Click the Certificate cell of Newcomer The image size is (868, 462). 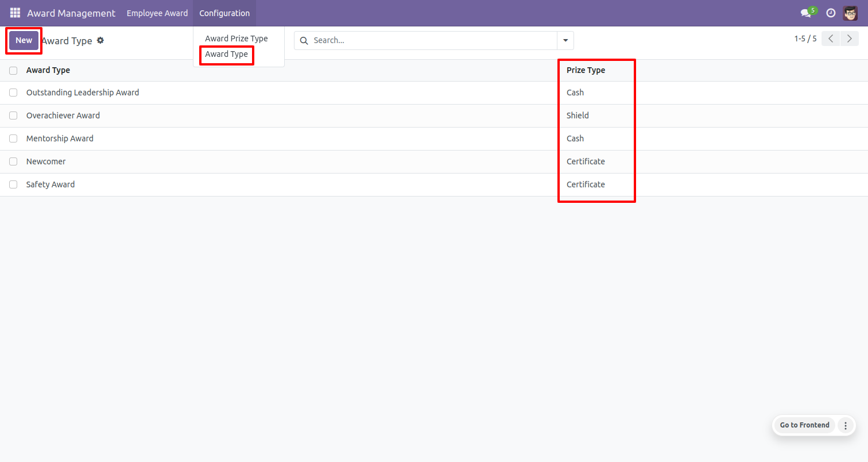586,161
